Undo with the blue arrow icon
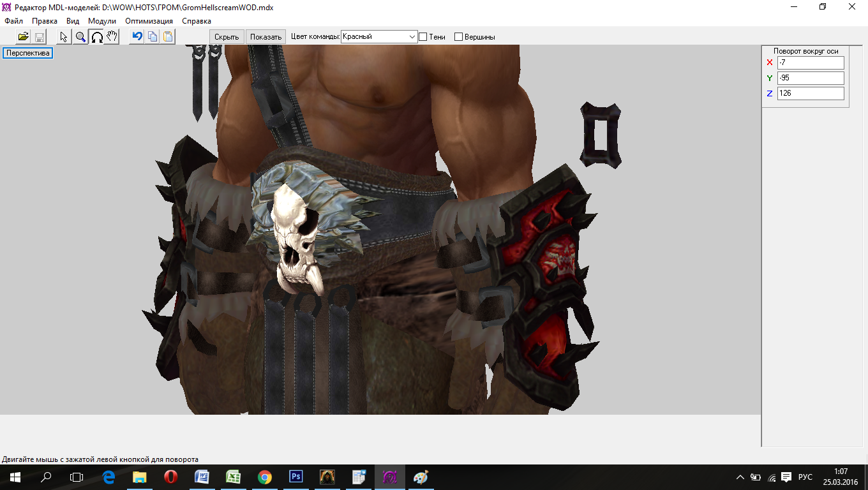The image size is (868, 490). (137, 36)
